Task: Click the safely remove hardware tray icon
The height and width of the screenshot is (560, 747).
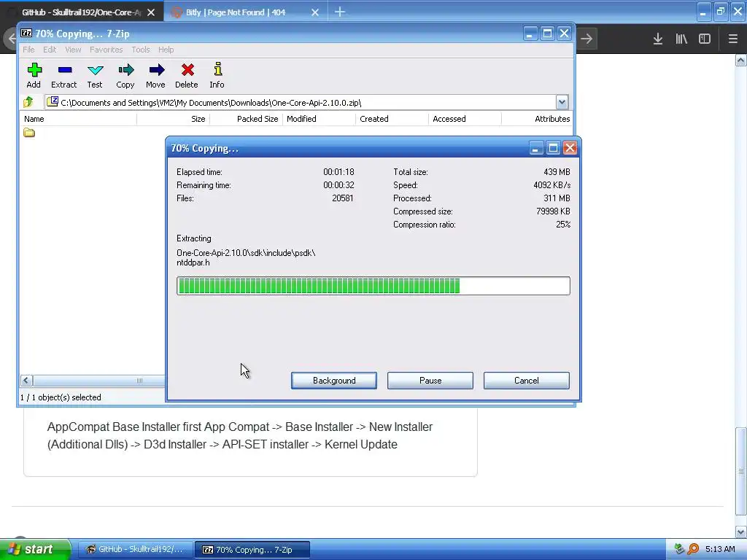Action: (x=679, y=549)
